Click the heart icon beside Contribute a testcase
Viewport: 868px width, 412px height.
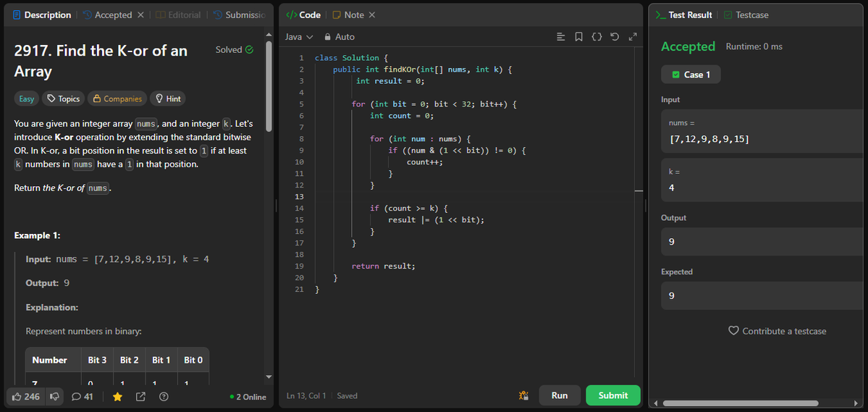click(733, 331)
